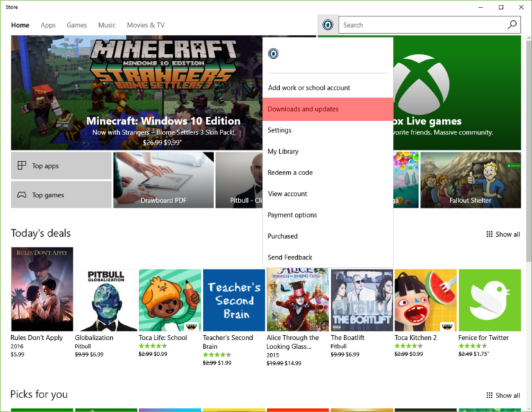The image size is (532, 412).
Task: Click the Top games controller icon
Action: click(21, 195)
